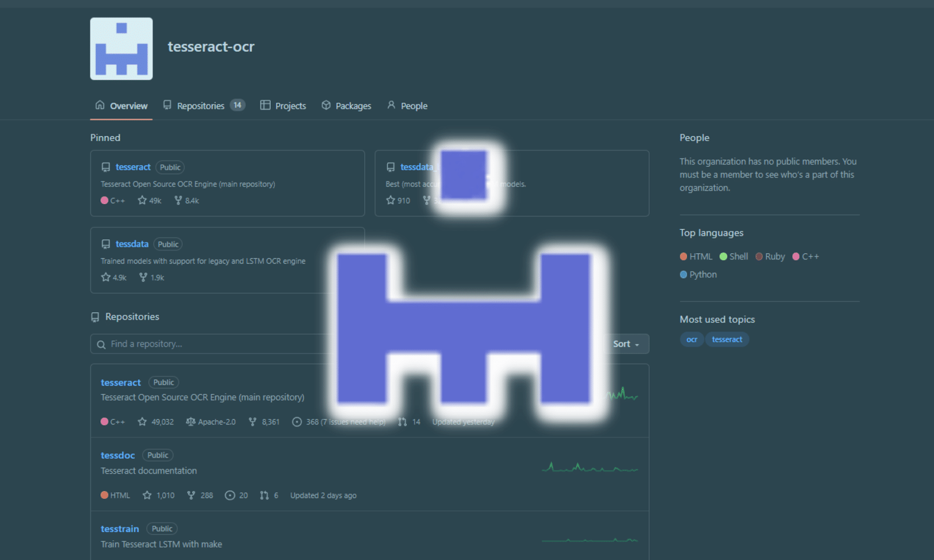
Task: Click the magnifier icon in the repository search
Action: tap(100, 344)
